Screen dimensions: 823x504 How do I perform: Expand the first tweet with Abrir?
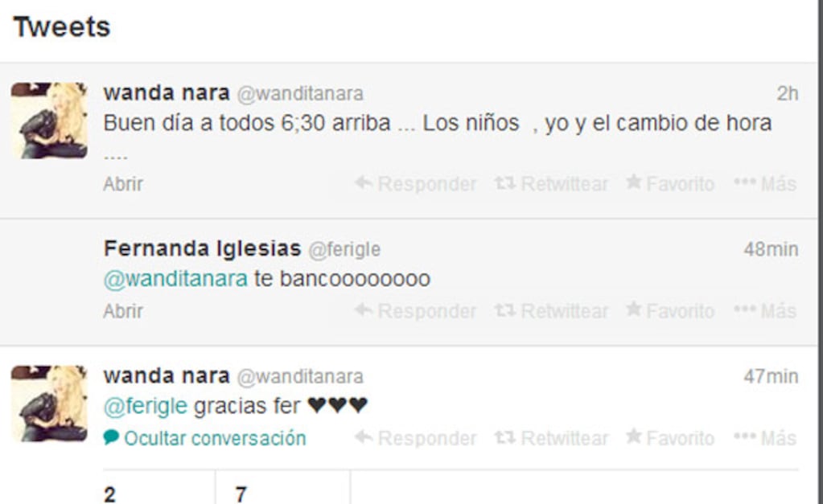coord(123,184)
